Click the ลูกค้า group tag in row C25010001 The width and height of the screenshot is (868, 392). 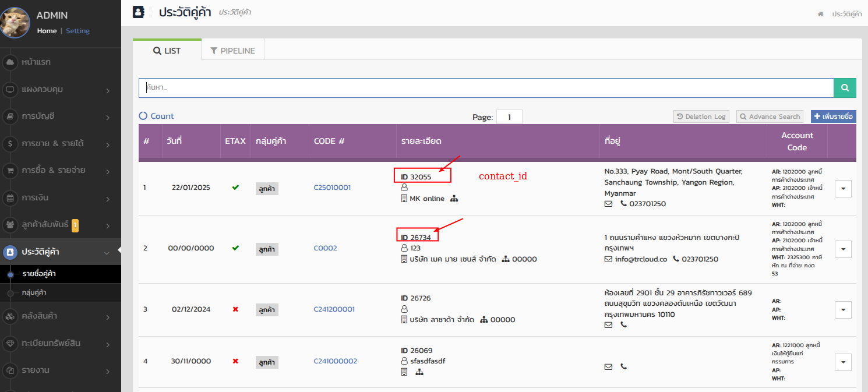pyautogui.click(x=267, y=188)
